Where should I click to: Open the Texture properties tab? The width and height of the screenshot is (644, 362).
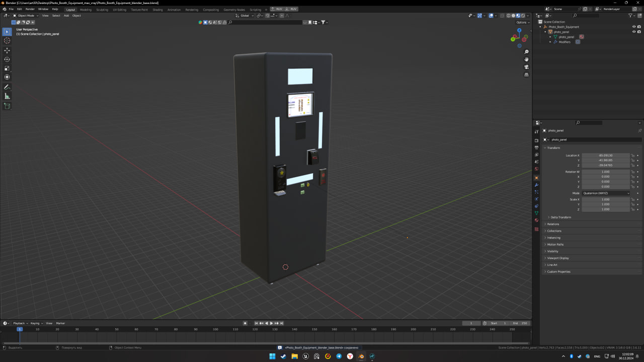tap(536, 229)
